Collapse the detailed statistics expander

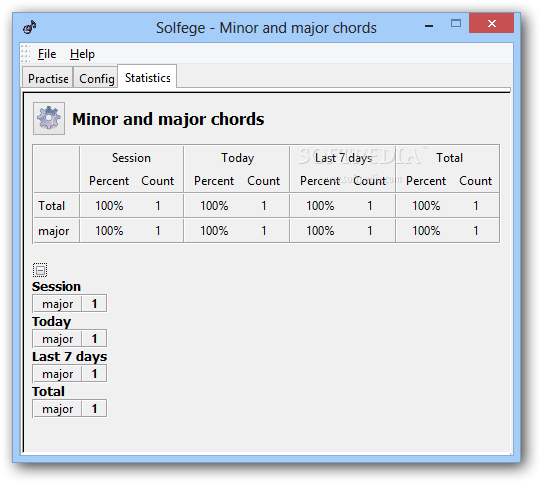[40, 270]
